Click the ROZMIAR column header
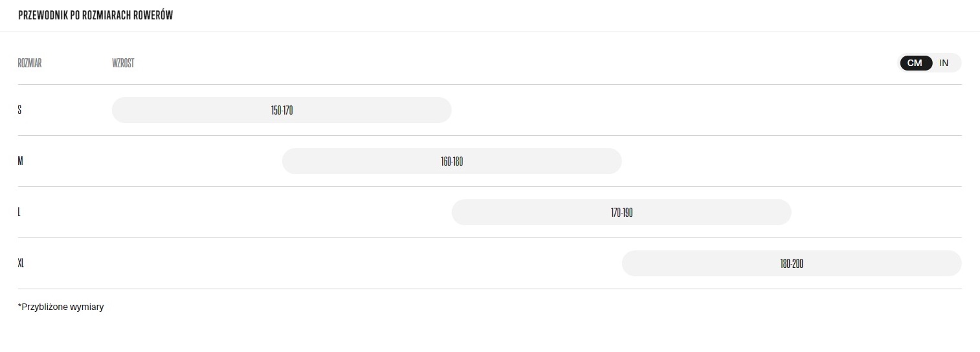 (30, 63)
